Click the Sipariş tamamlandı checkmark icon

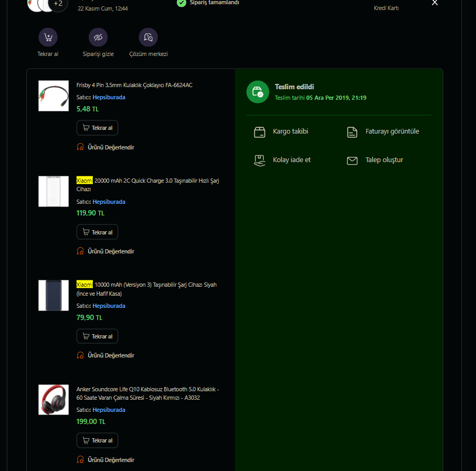click(181, 3)
